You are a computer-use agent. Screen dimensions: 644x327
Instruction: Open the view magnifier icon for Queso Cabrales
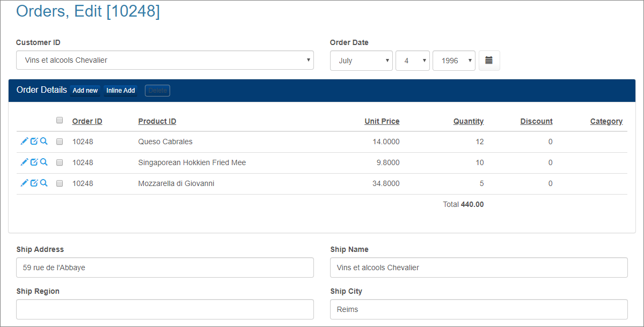(x=43, y=141)
